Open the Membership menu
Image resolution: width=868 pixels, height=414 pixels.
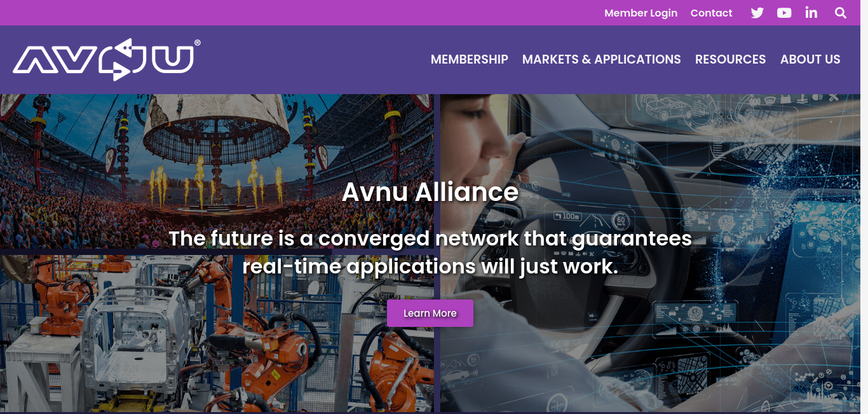pyautogui.click(x=470, y=59)
